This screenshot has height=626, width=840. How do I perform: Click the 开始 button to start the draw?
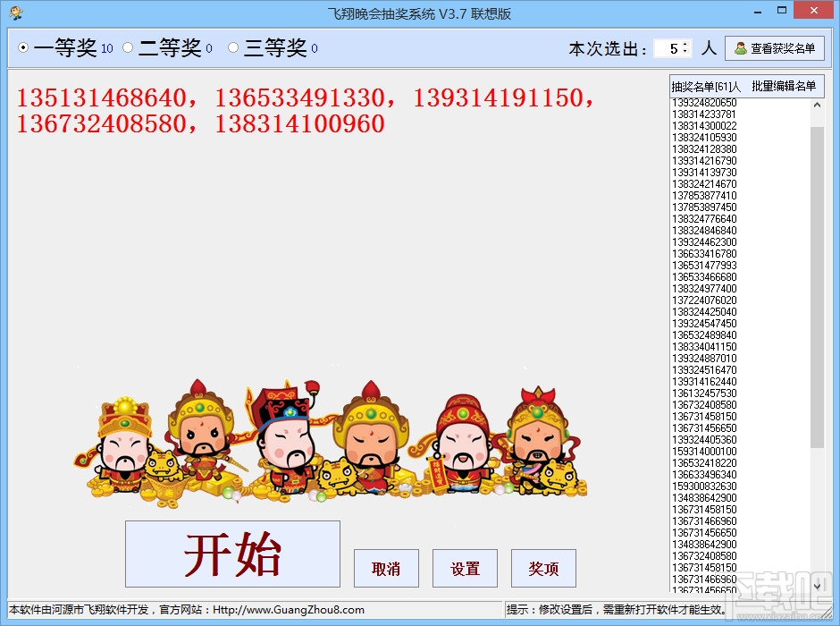(232, 554)
